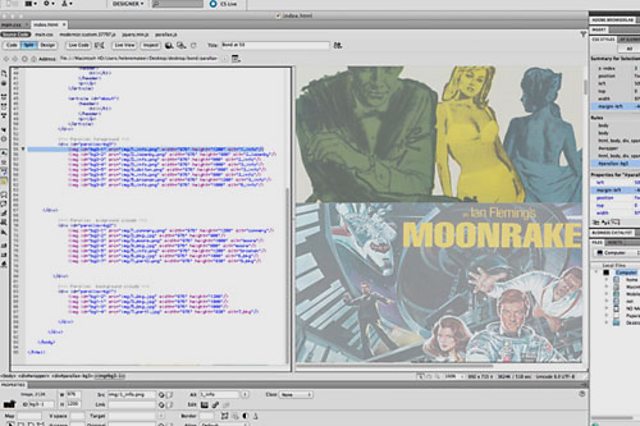Open the CS Live panel
This screenshot has height=426, width=640.
224,4
